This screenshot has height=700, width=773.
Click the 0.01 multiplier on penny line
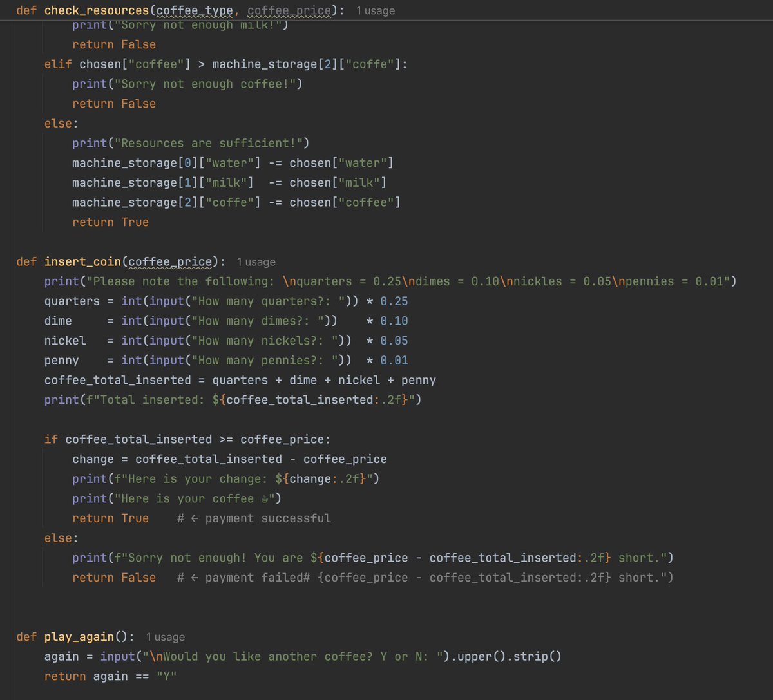tap(394, 361)
